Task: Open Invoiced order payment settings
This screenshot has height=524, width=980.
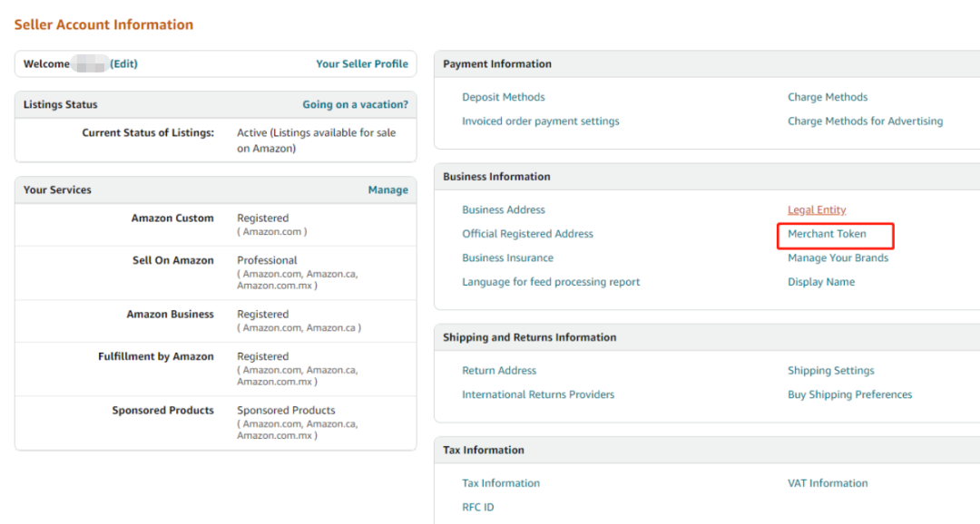Action: [541, 121]
